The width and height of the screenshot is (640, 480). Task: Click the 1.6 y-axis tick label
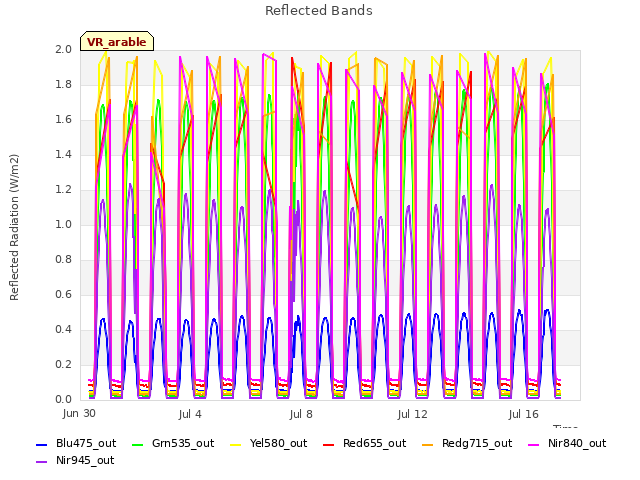coord(63,120)
